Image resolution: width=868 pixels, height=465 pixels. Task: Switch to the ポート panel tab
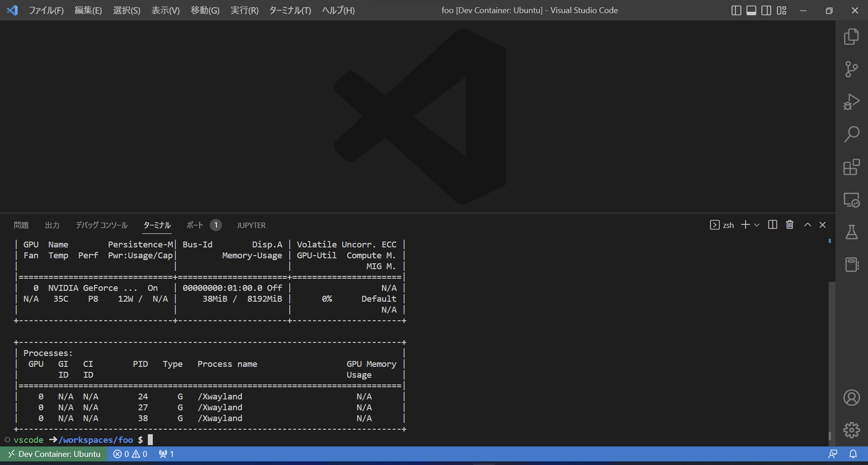pyautogui.click(x=195, y=225)
